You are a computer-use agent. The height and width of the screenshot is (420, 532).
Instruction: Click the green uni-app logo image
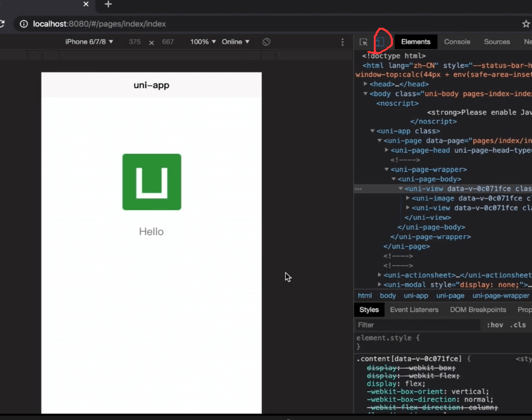pos(152,182)
